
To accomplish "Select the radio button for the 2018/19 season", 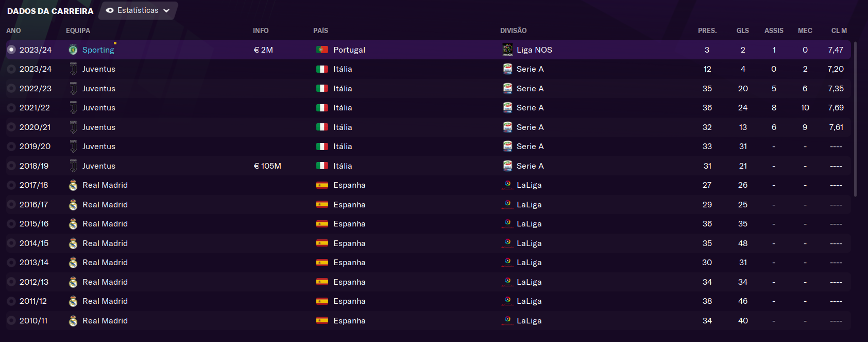I will (x=11, y=166).
